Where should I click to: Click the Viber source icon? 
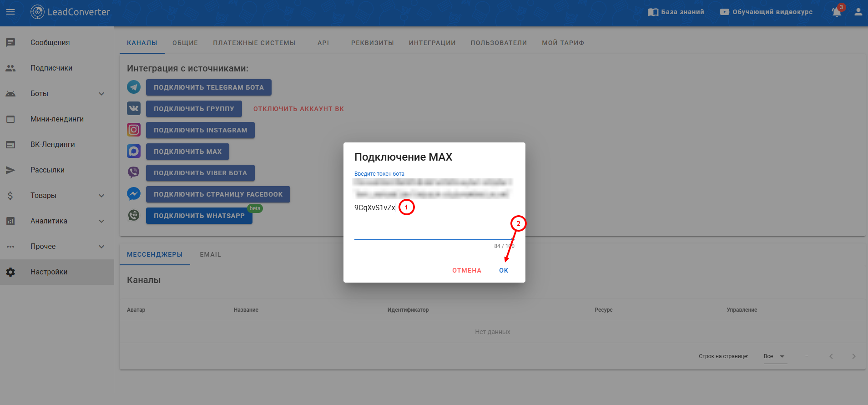pyautogui.click(x=134, y=172)
